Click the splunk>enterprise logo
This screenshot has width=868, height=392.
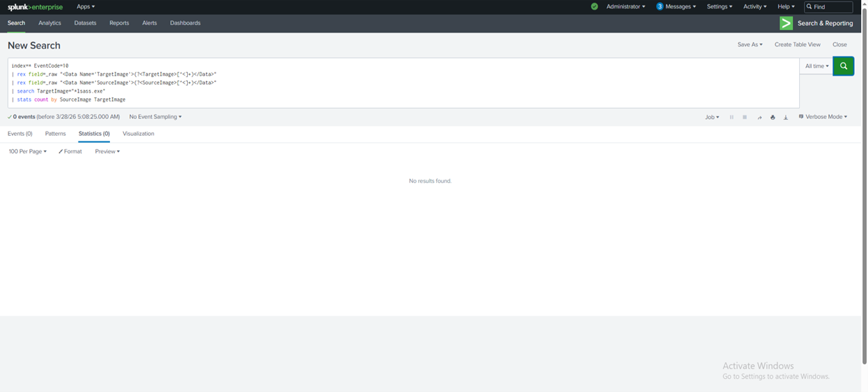[35, 7]
